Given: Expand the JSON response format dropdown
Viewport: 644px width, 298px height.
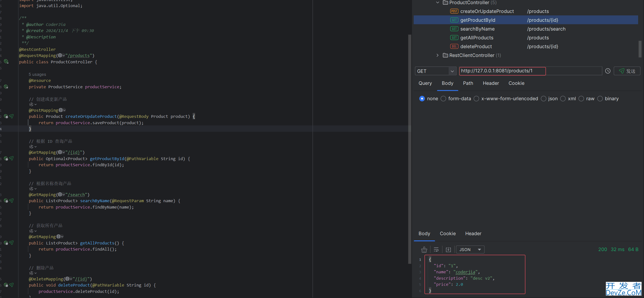Looking at the screenshot, I should [470, 250].
